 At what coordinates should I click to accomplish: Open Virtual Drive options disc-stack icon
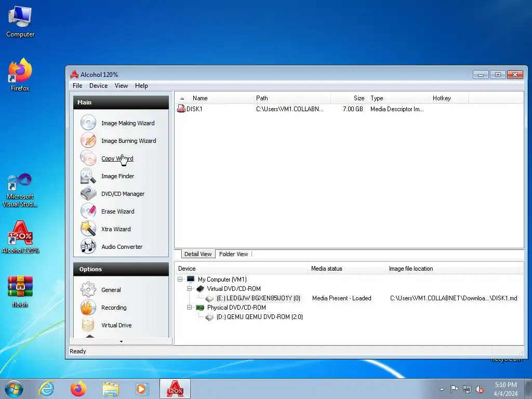88,325
